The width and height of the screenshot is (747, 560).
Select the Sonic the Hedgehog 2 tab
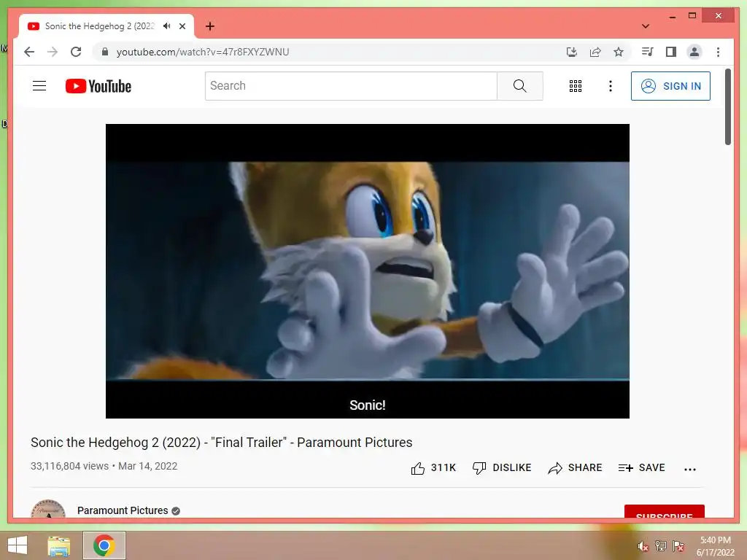pyautogui.click(x=107, y=26)
